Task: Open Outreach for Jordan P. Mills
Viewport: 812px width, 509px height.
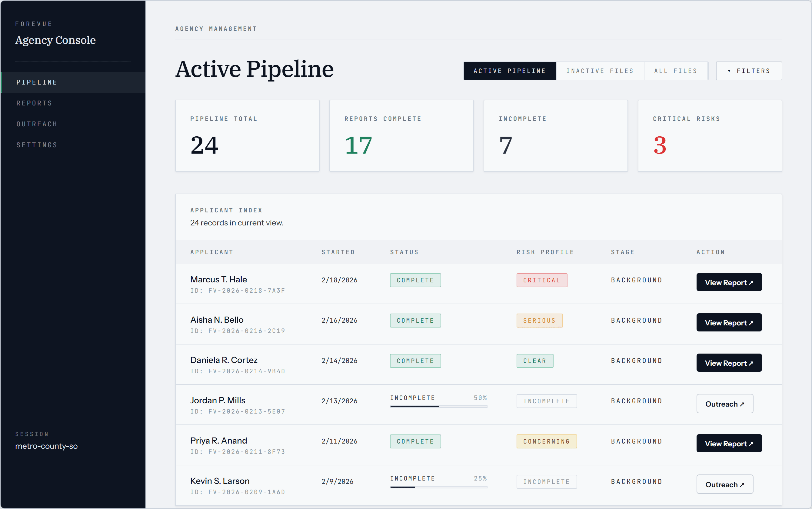Action: coord(725,404)
